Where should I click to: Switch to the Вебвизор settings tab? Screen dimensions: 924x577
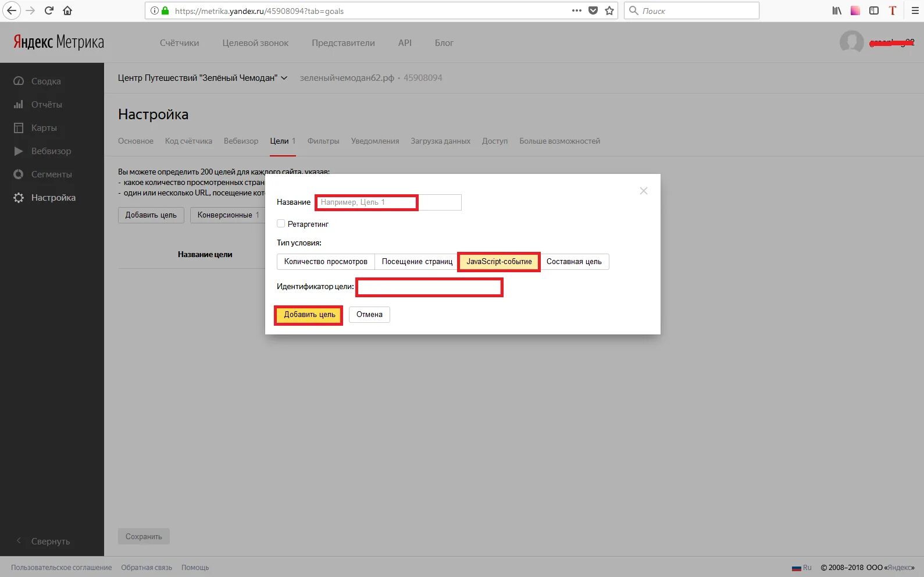point(241,141)
